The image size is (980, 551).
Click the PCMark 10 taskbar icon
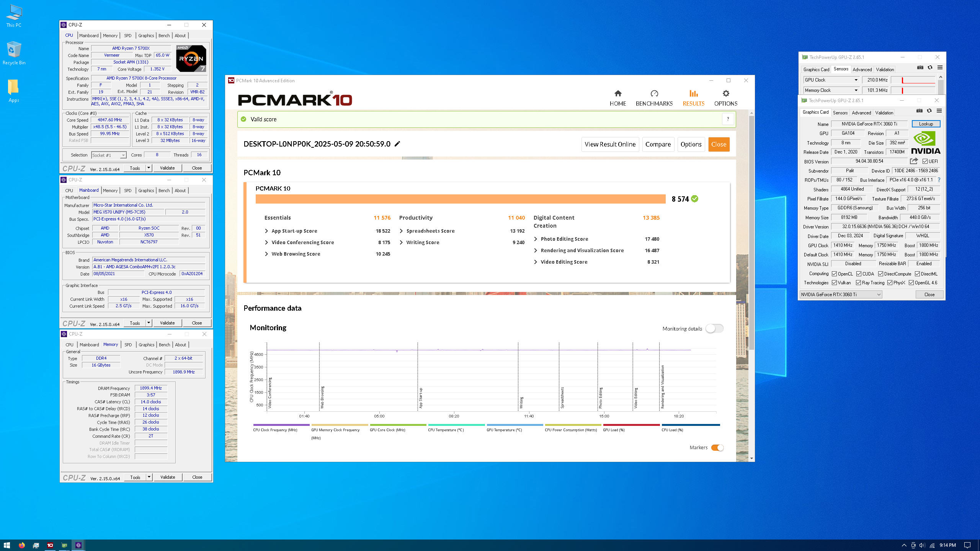(50, 545)
